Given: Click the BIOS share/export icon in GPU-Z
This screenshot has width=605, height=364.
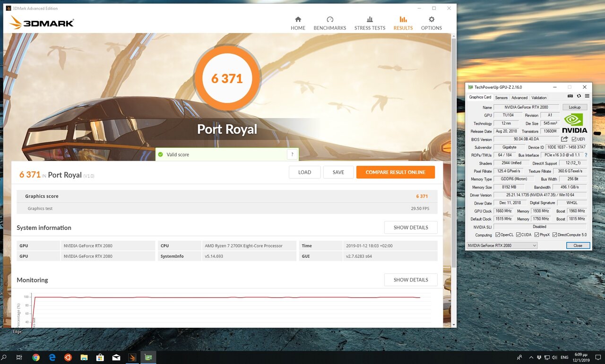Looking at the screenshot, I should point(564,139).
